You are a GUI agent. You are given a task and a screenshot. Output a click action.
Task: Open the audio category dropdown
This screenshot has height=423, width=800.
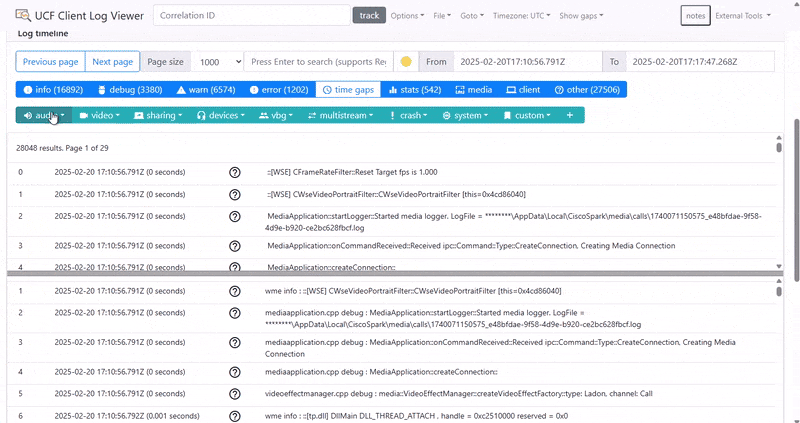pos(44,115)
